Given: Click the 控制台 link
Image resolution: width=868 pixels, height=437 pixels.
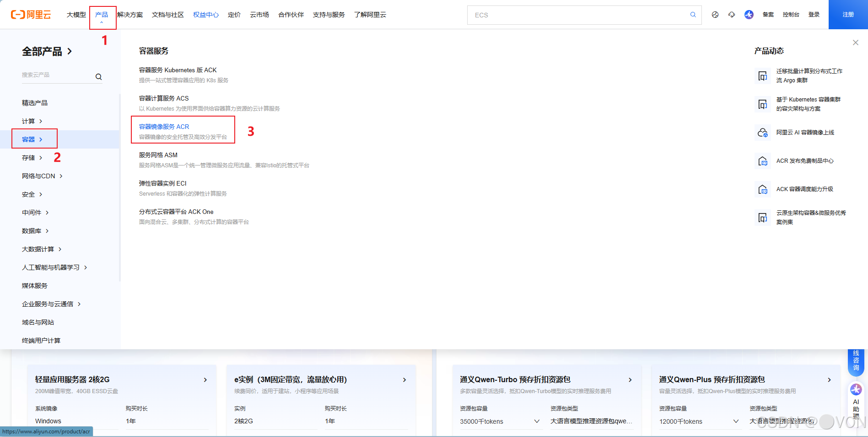Looking at the screenshot, I should pyautogui.click(x=791, y=15).
